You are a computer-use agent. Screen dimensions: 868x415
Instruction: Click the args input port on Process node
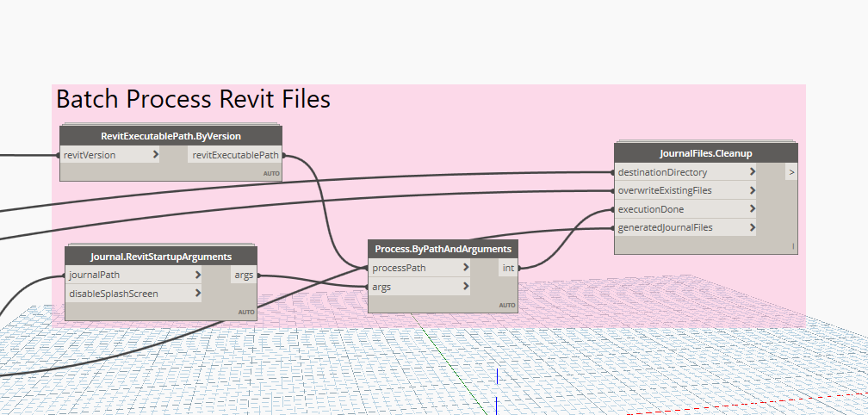pyautogui.click(x=419, y=287)
